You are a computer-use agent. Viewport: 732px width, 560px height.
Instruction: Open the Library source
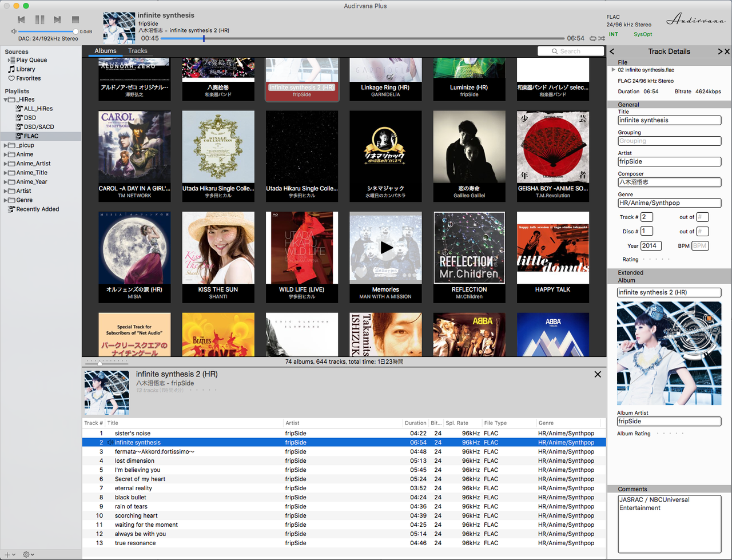(x=25, y=69)
